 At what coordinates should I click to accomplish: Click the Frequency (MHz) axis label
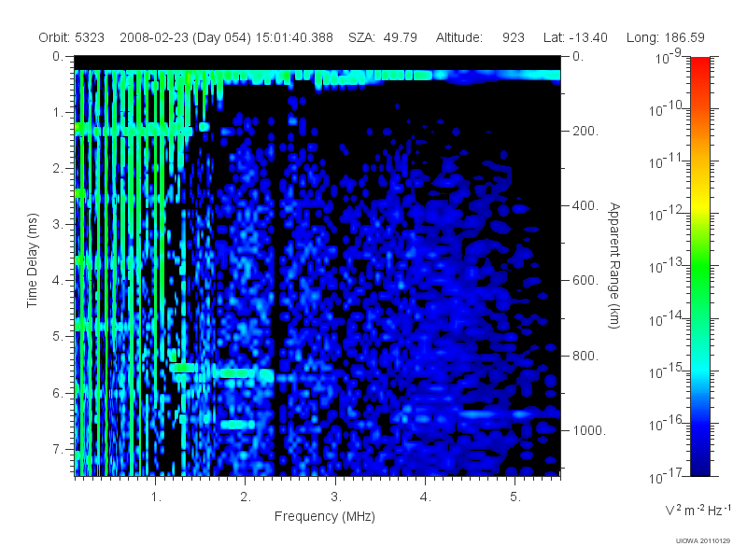pos(325,516)
